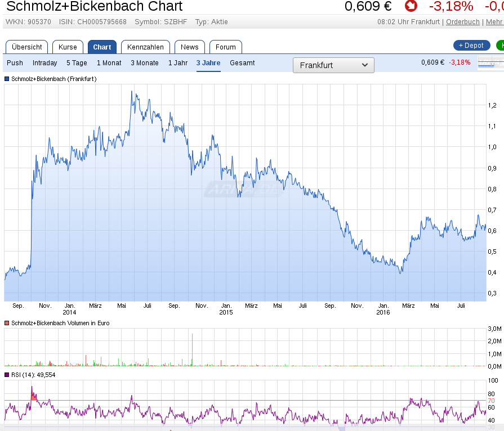This screenshot has height=431, width=504.
Task: Click the Mehr link
Action: pos(494,22)
